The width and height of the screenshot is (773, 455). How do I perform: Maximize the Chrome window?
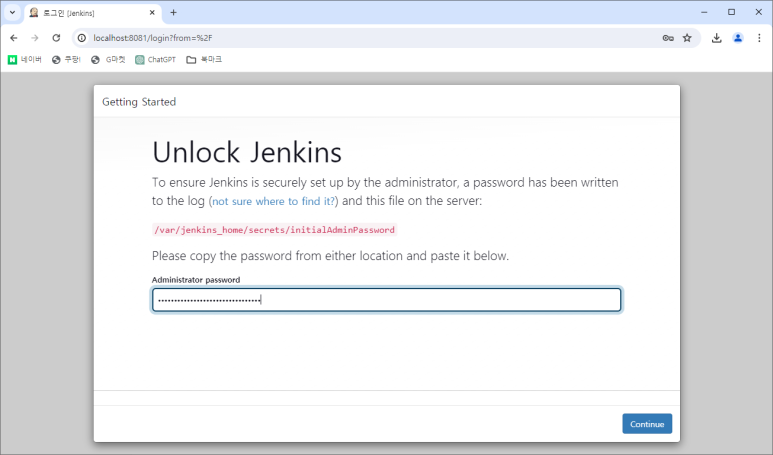732,12
